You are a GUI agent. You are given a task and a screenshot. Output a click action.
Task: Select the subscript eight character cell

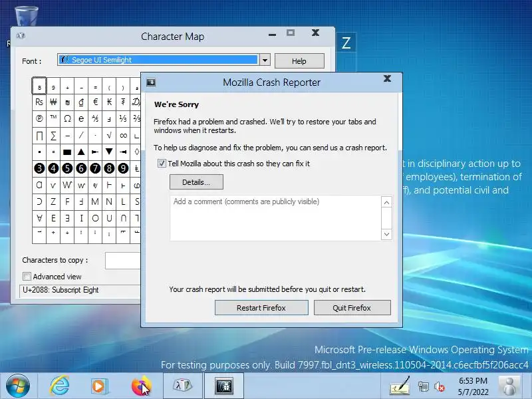click(x=39, y=86)
